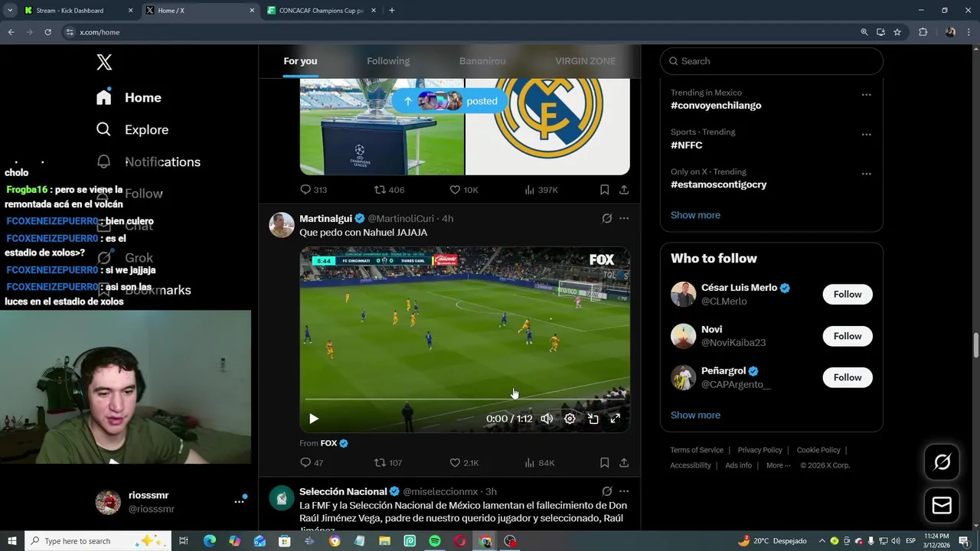Screen dimensions: 980x551
Task: Open more options for #convoyenchilango trend
Action: [866, 95]
